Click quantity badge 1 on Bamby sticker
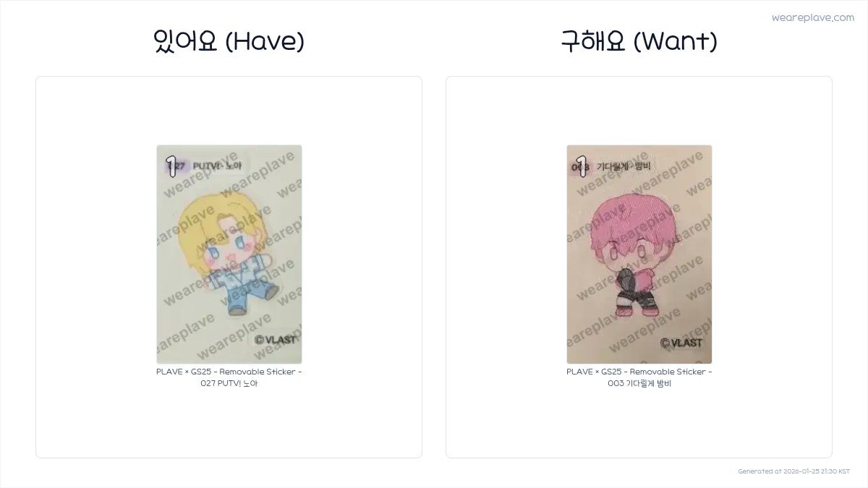Screen dimensions: 868x488 coord(581,166)
